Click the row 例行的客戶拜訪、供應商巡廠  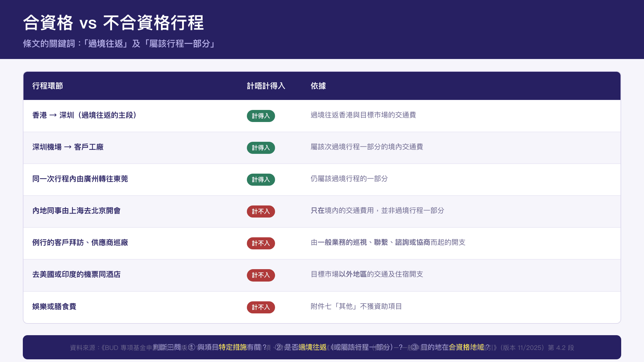[322, 243]
